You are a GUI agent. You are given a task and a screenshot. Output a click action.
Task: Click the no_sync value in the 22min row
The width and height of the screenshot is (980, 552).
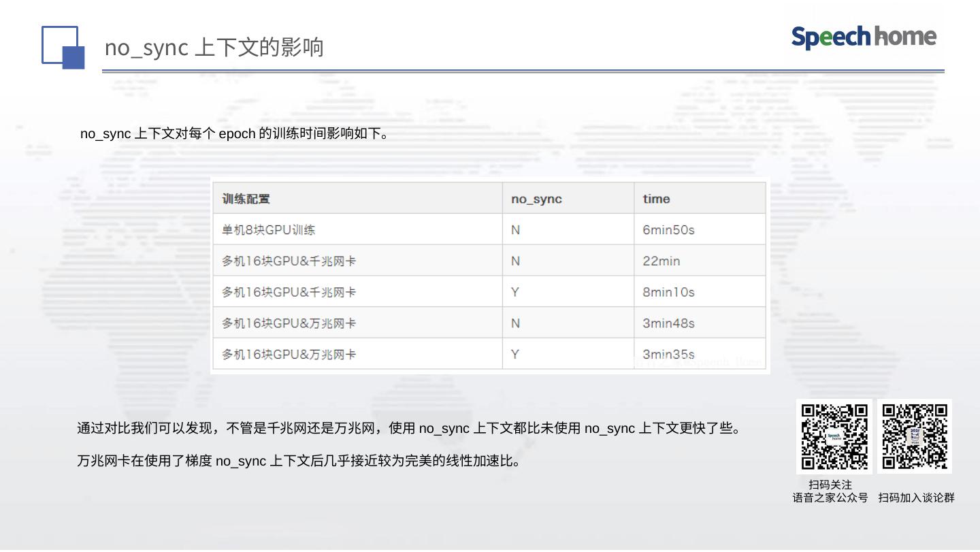tap(515, 261)
